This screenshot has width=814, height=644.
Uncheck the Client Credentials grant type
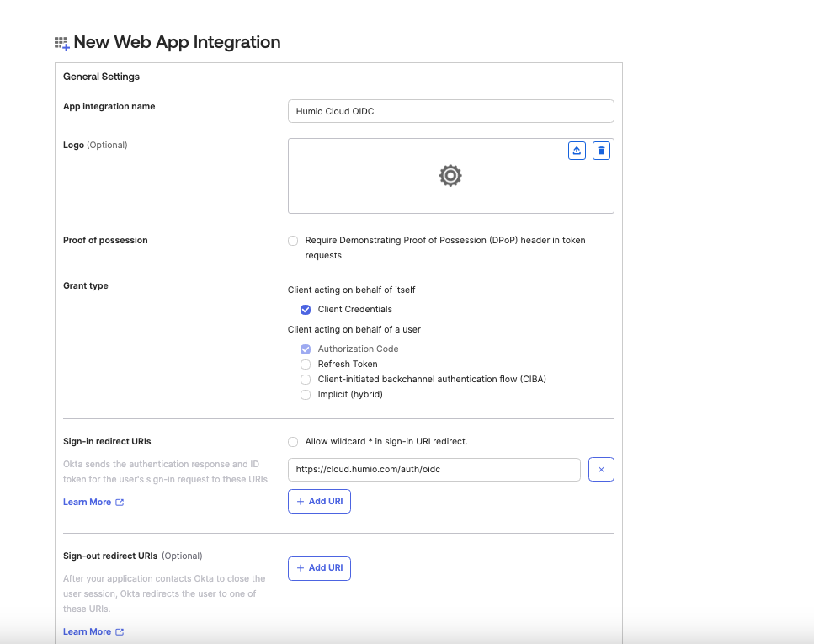click(306, 309)
